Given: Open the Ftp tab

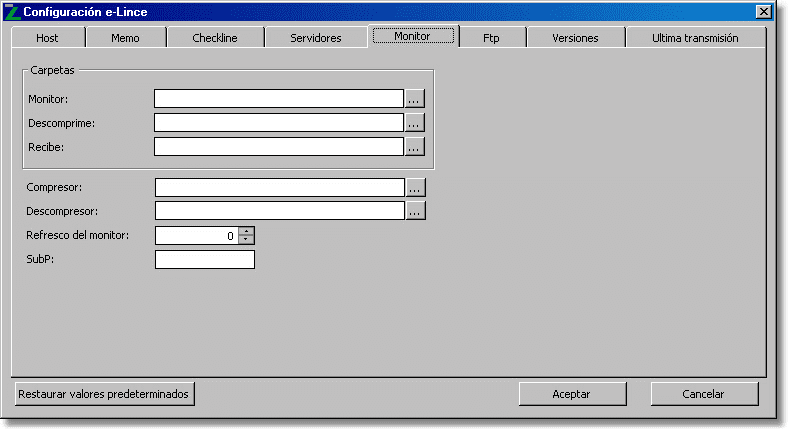Looking at the screenshot, I should tap(492, 38).
